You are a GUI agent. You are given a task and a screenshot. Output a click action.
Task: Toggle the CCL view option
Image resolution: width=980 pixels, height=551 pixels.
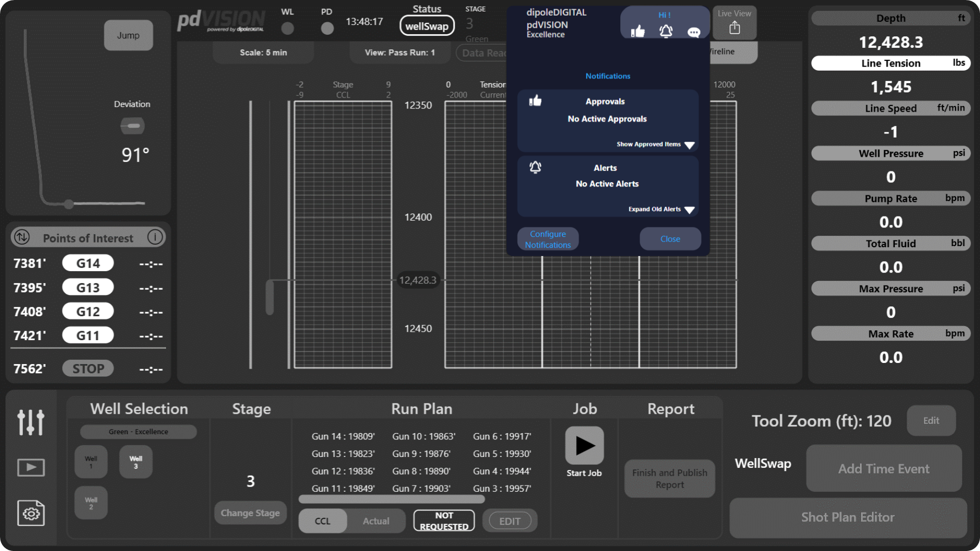coord(322,521)
